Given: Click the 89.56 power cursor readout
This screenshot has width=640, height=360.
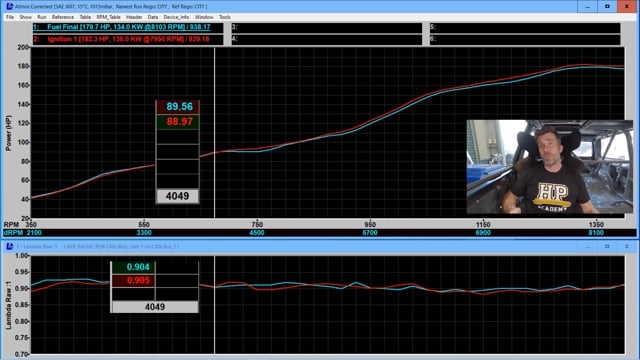Looking at the screenshot, I should point(178,107).
